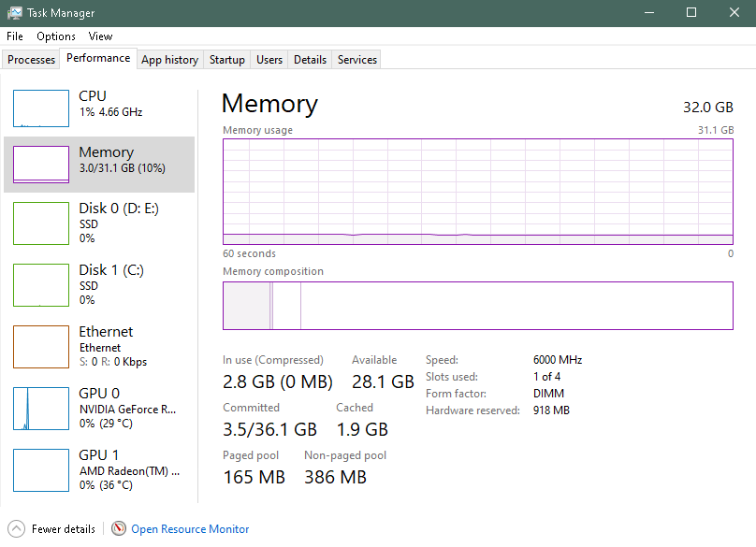The width and height of the screenshot is (756, 547).
Task: Open the Startup tab
Action: point(227,60)
